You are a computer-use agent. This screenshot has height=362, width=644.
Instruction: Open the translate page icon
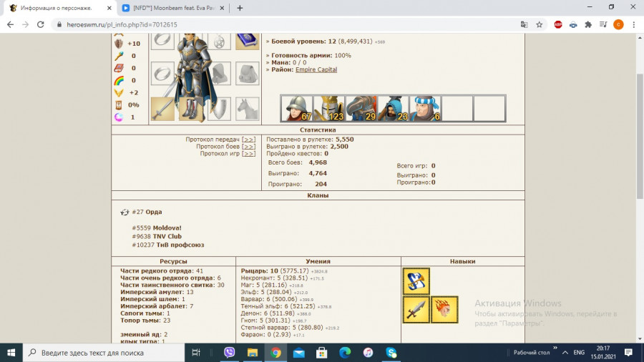(524, 24)
